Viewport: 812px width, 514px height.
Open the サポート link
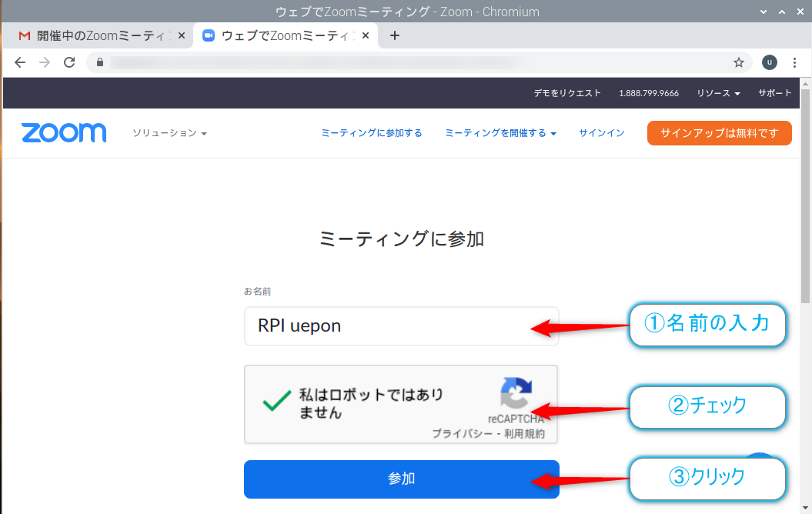(775, 93)
